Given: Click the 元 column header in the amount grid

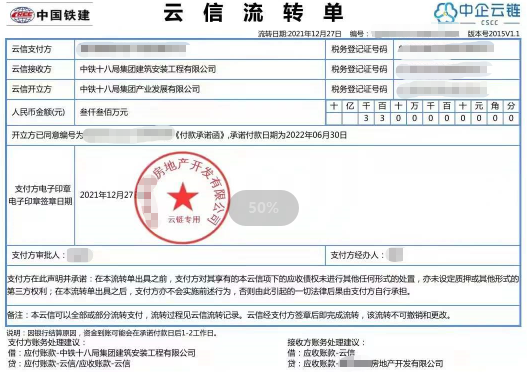Looking at the screenshot, I should (479, 106).
